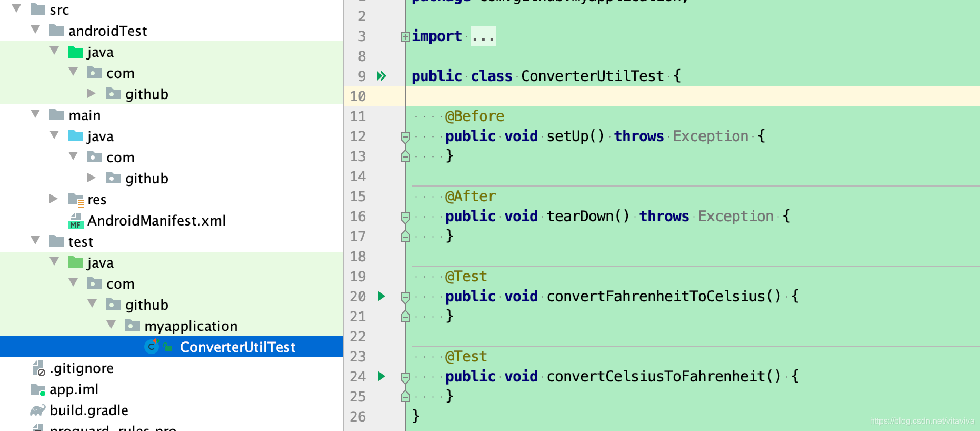Click the tearDown method name
980x431 pixels.
point(580,216)
